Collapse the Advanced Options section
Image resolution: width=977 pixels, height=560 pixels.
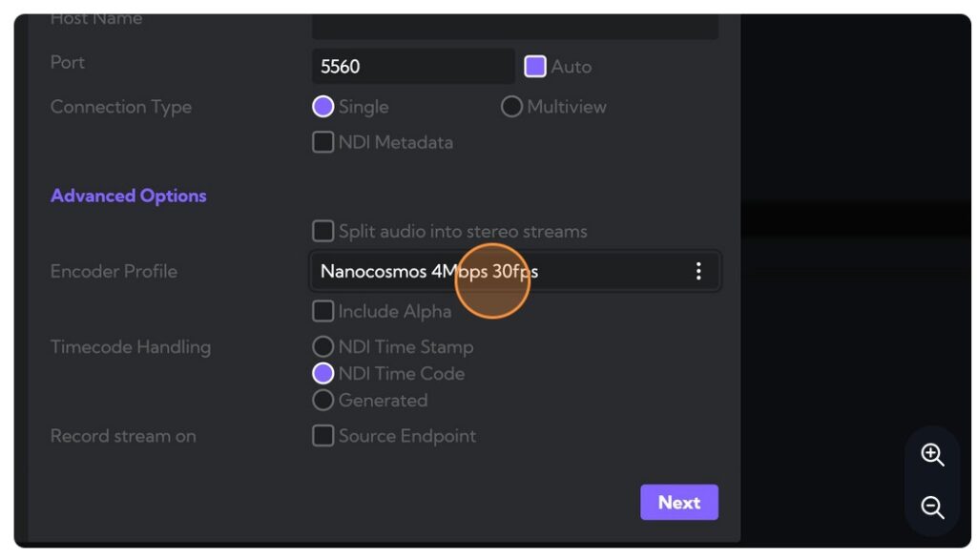128,196
